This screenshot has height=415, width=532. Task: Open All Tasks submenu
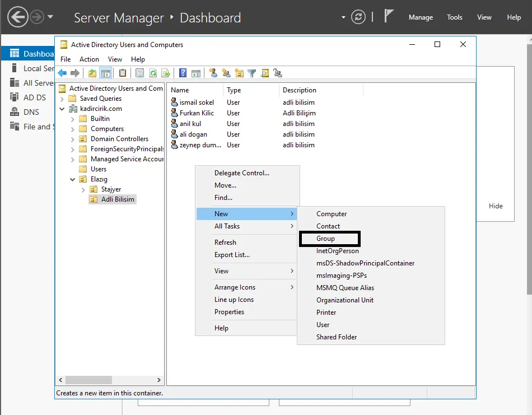pyautogui.click(x=246, y=226)
